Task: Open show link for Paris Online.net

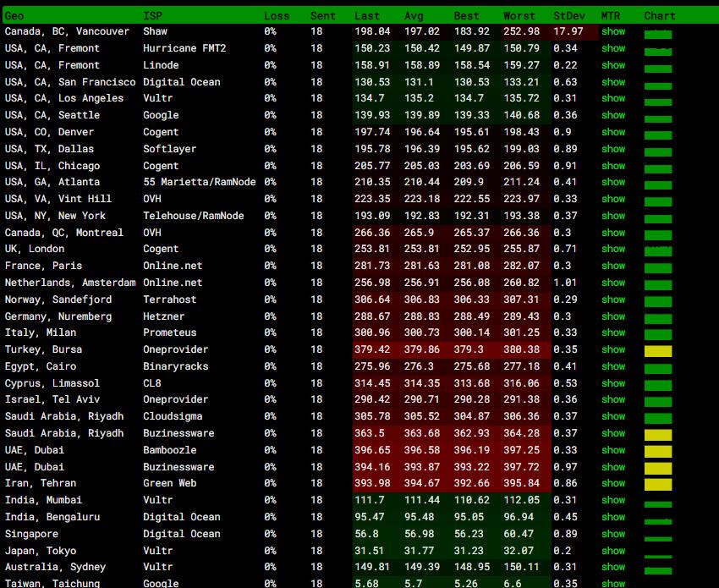Action: click(x=613, y=266)
